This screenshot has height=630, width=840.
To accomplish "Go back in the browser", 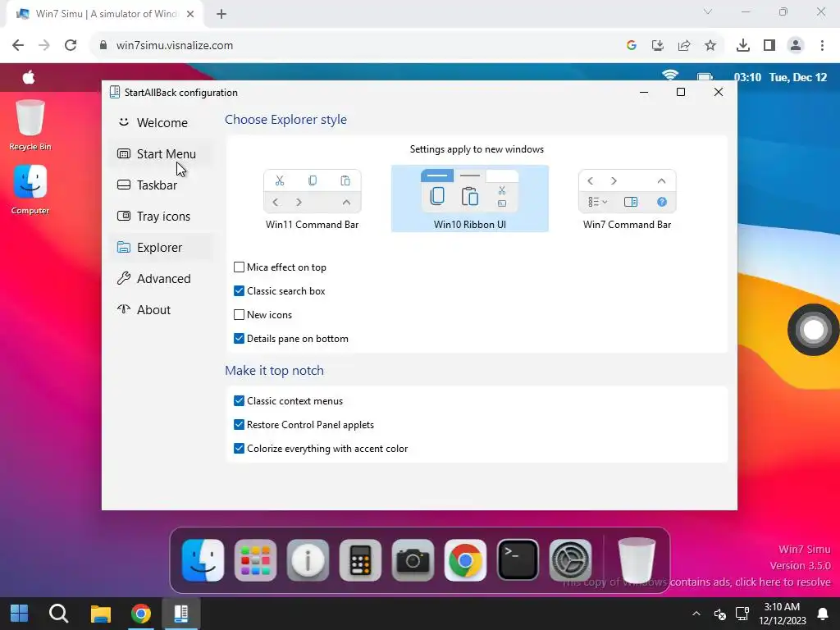I will coord(18,45).
